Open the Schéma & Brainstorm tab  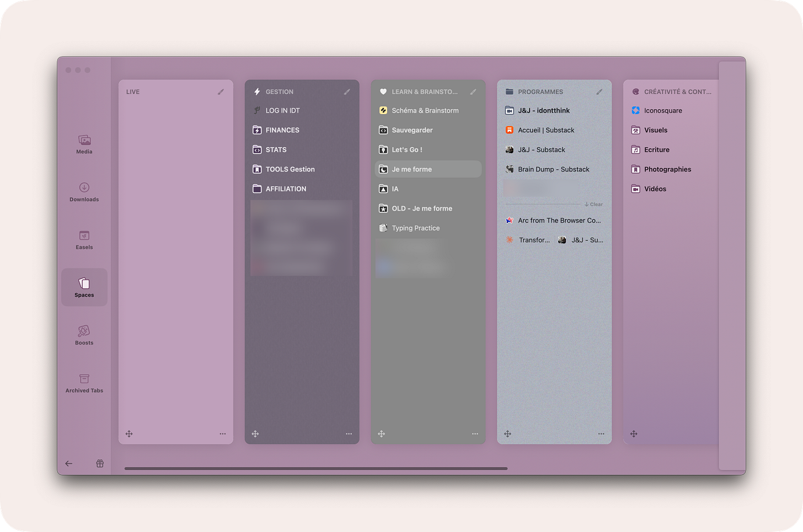[428, 111]
